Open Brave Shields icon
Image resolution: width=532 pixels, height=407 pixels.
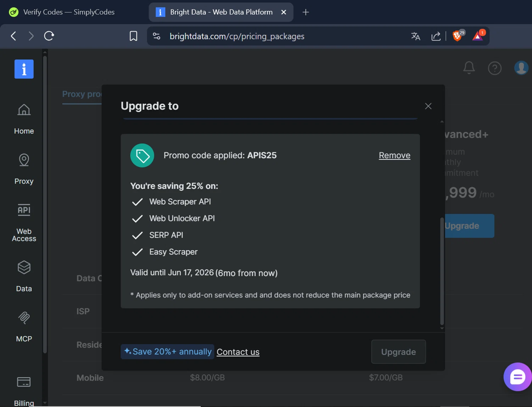pos(458,35)
